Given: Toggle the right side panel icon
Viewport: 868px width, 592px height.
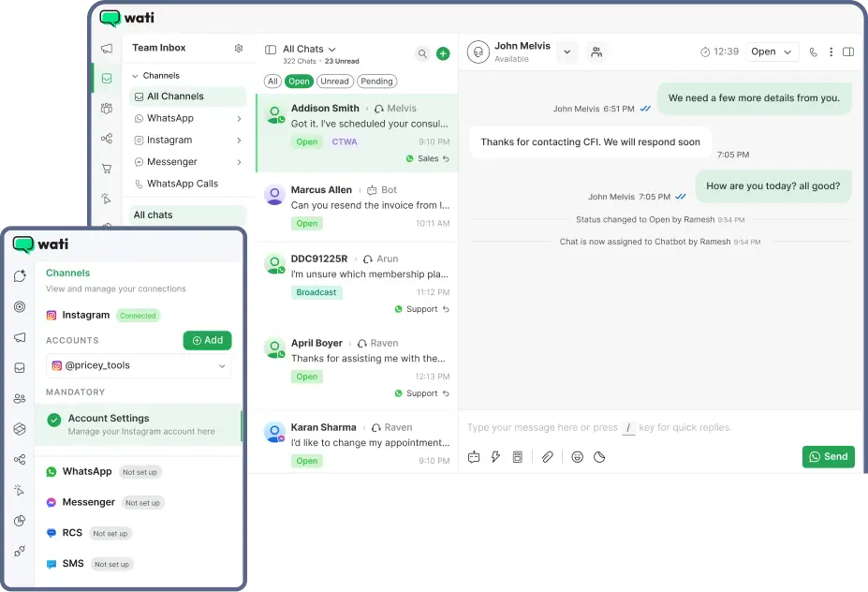Looking at the screenshot, I should [848, 52].
